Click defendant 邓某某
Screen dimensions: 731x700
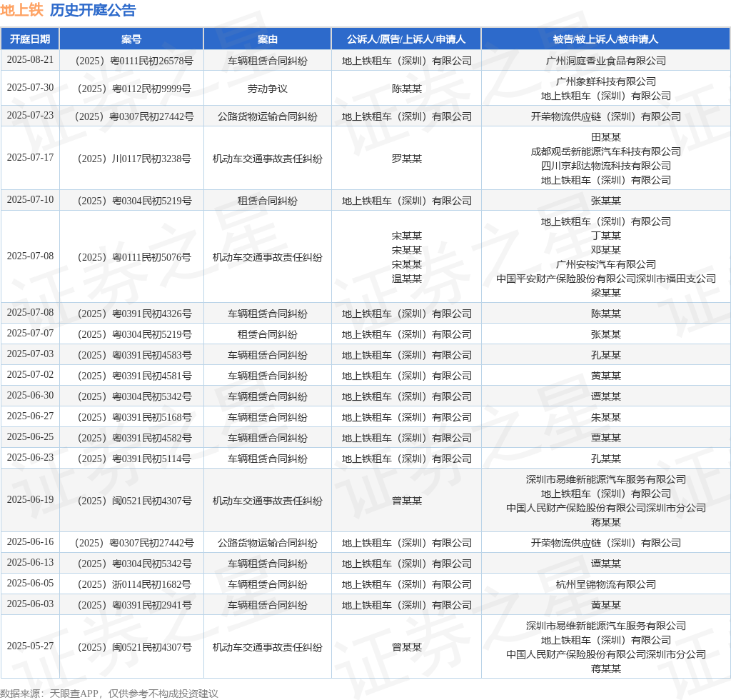click(606, 250)
